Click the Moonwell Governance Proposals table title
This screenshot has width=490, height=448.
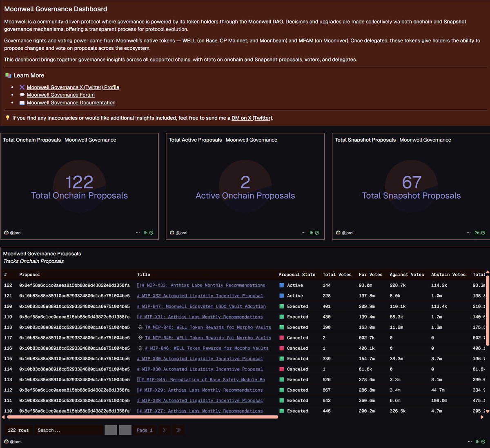tap(42, 253)
